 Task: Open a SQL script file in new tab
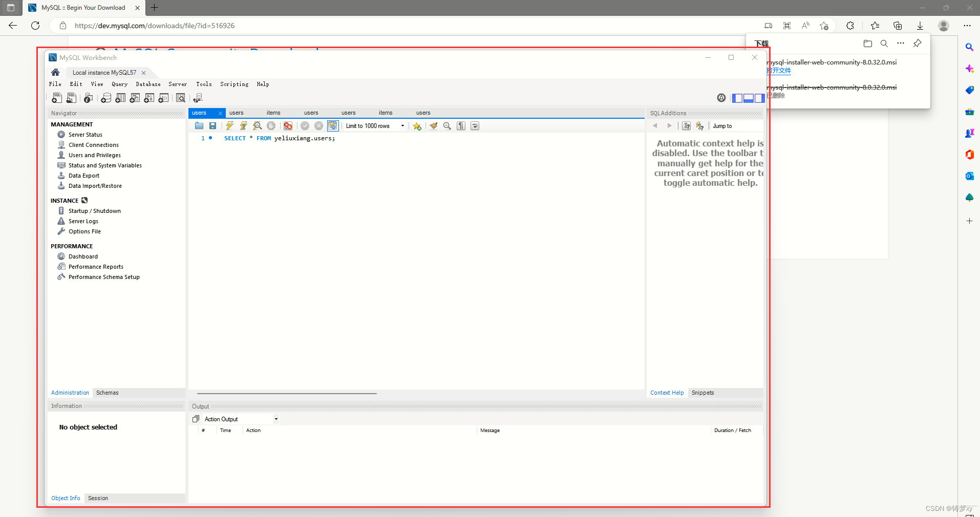[71, 98]
